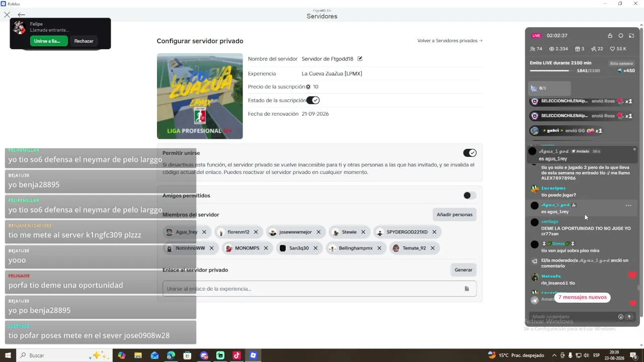This screenshot has width=644, height=362.
Task: Open File Explorer from the taskbar
Action: 138,355
